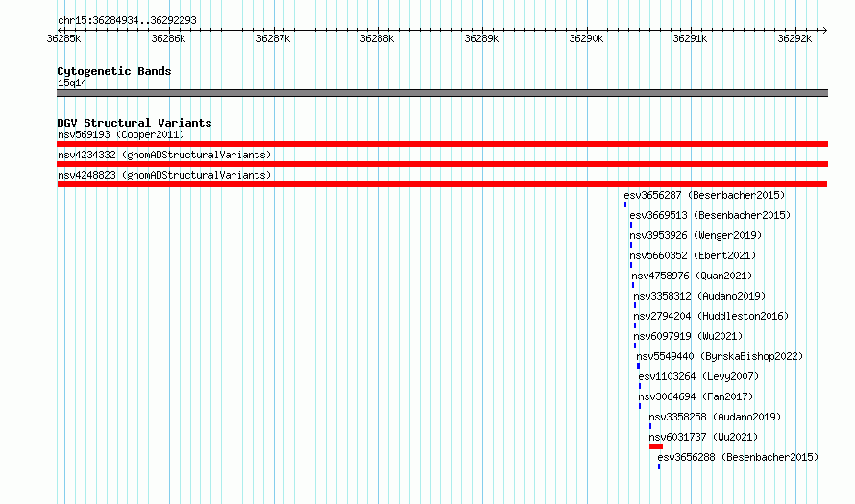Image resolution: width=855 pixels, height=504 pixels.
Task: Click the 36288k ruler tick label
Action: tap(377, 38)
